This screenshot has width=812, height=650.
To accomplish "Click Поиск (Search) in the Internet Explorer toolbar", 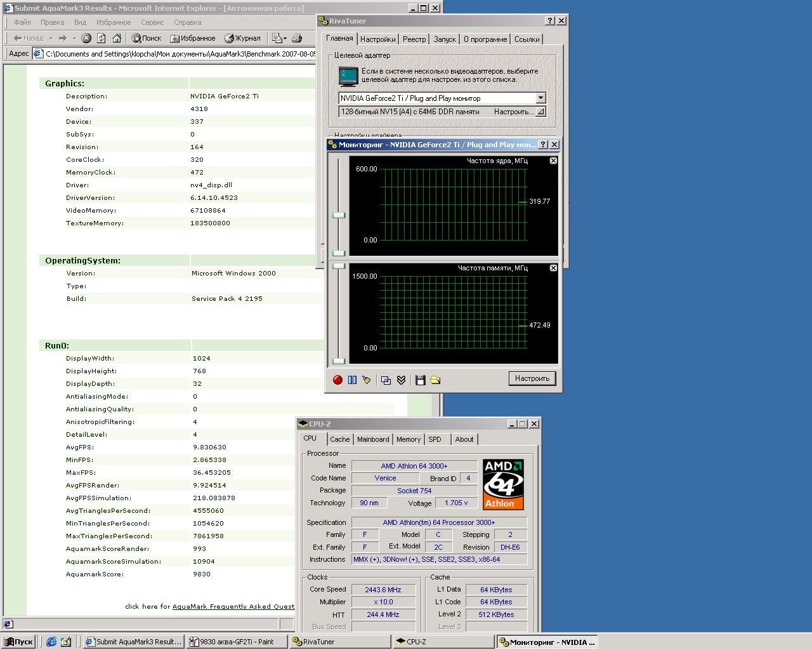I will (147, 38).
